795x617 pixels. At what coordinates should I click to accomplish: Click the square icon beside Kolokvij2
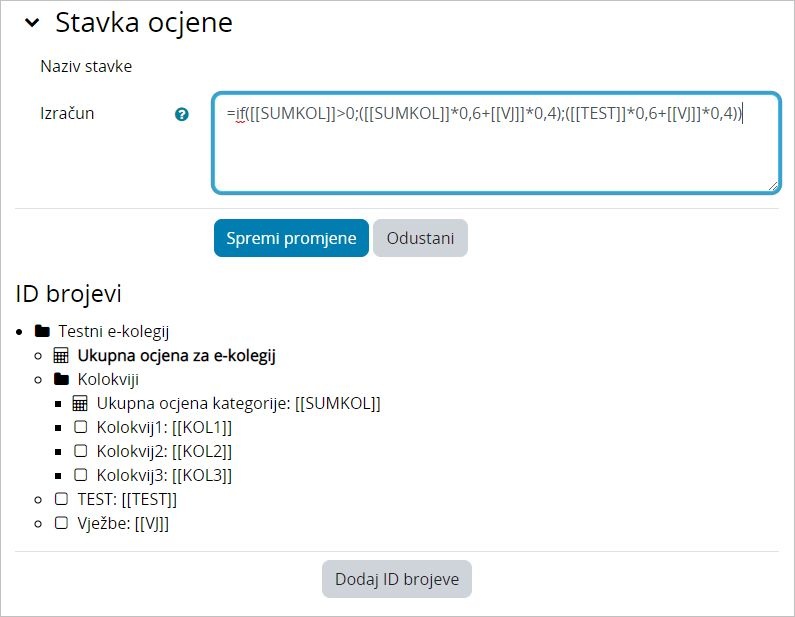pos(80,451)
